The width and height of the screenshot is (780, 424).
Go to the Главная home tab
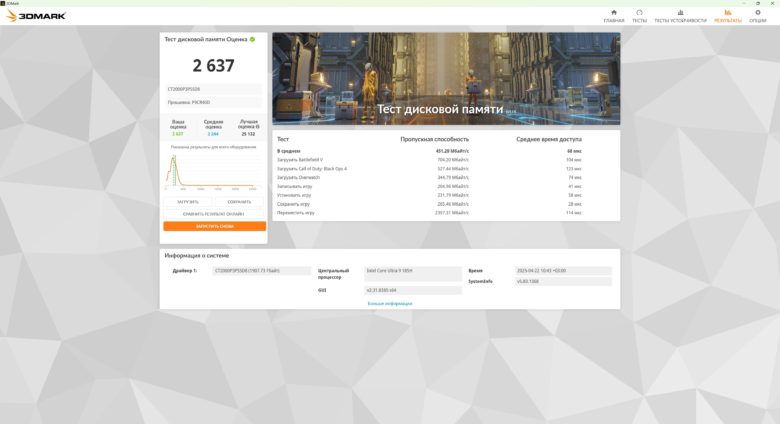pos(613,16)
